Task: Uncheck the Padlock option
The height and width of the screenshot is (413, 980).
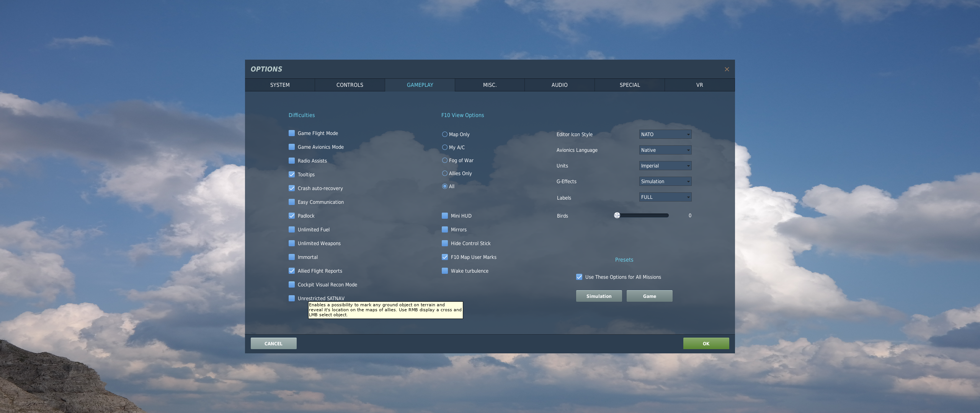Action: coord(292,216)
